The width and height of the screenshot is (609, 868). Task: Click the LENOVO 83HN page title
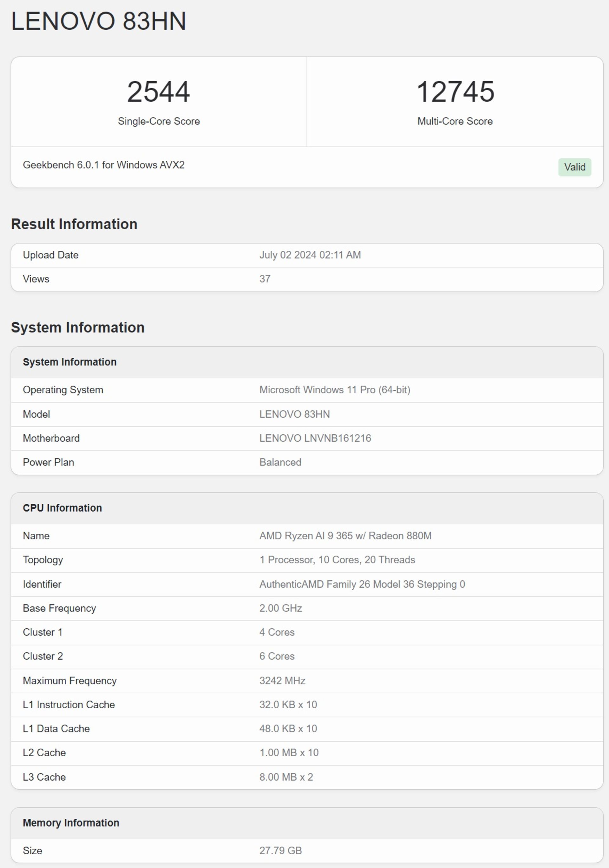tap(99, 21)
